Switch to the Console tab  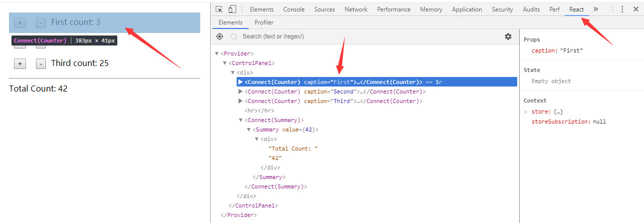[x=294, y=9]
